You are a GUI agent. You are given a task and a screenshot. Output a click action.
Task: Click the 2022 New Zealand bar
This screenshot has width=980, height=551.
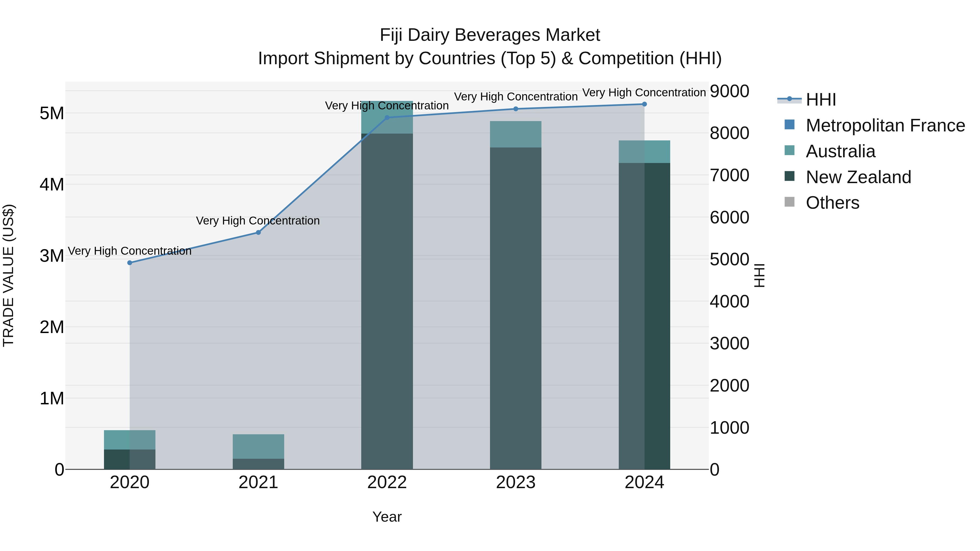pyautogui.click(x=387, y=301)
